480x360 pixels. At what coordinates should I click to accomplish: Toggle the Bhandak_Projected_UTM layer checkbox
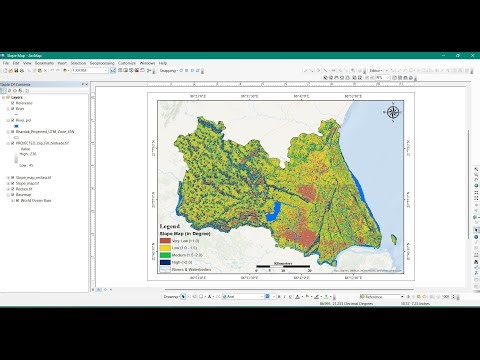pyautogui.click(x=13, y=132)
